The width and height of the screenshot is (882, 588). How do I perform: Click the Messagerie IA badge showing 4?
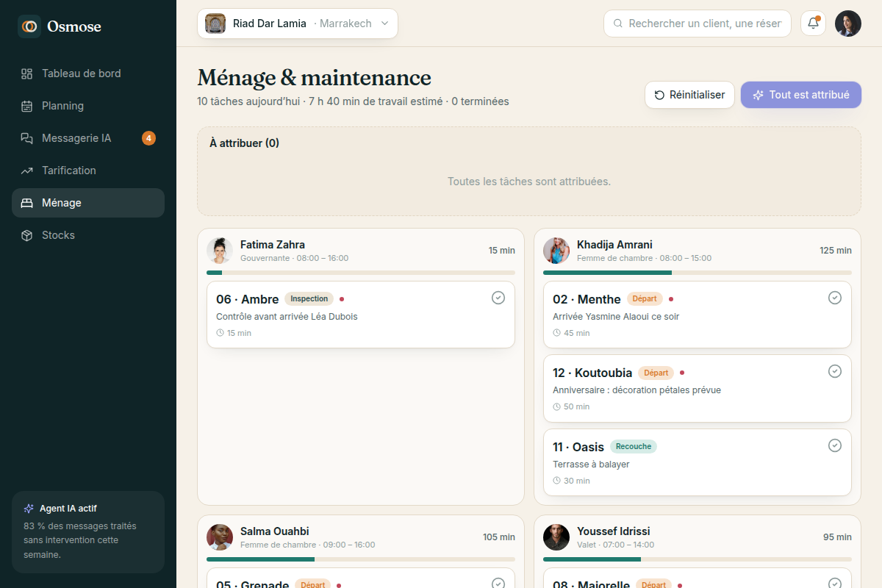[x=148, y=138]
